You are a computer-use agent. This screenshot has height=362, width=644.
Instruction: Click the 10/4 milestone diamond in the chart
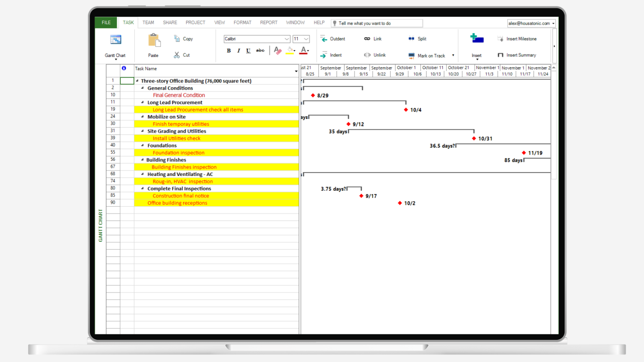click(406, 110)
